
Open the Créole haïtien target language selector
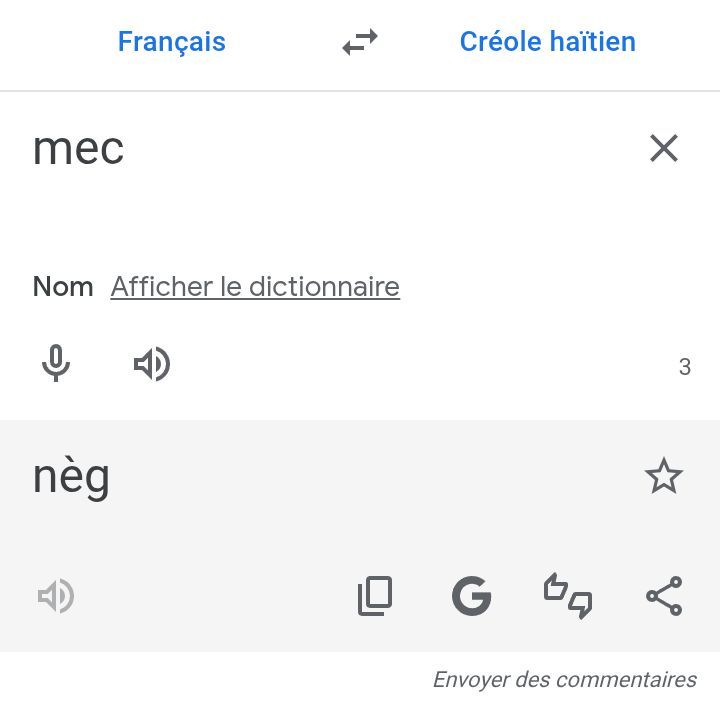(x=547, y=42)
